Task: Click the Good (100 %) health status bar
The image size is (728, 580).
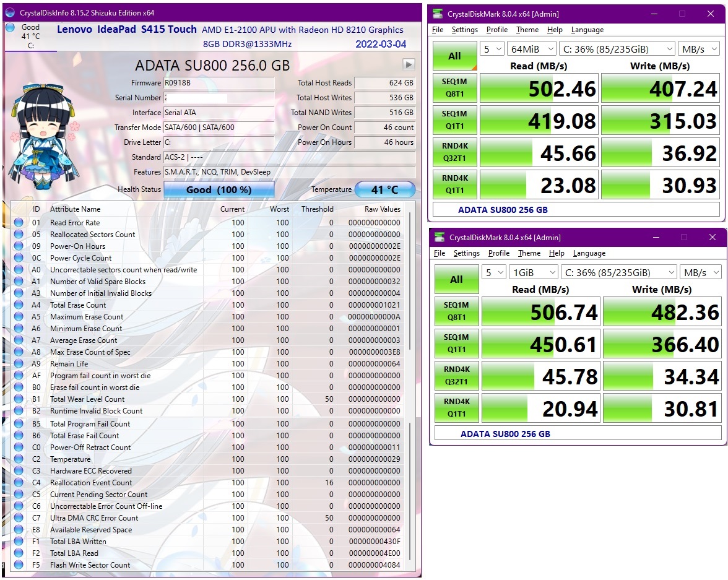Action: [219, 189]
